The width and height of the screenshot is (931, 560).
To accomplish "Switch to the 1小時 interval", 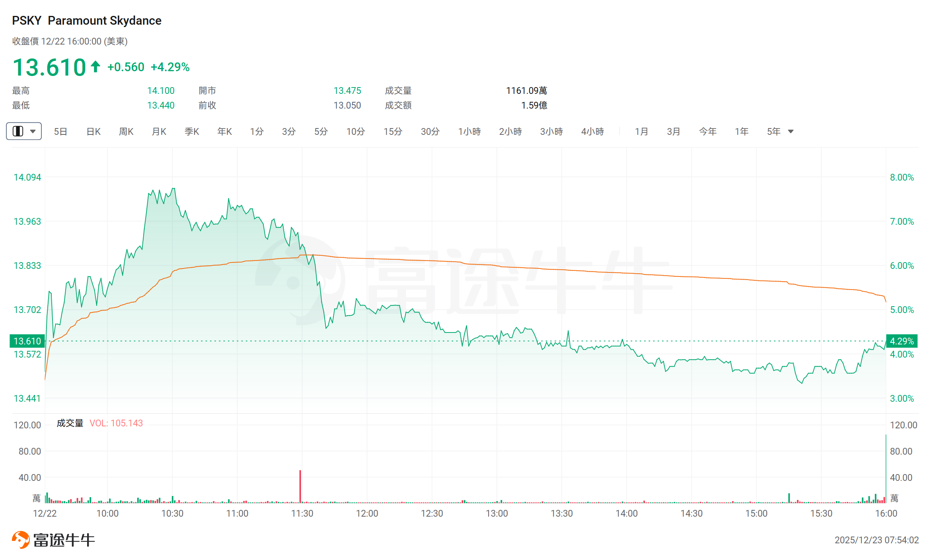I will [469, 132].
